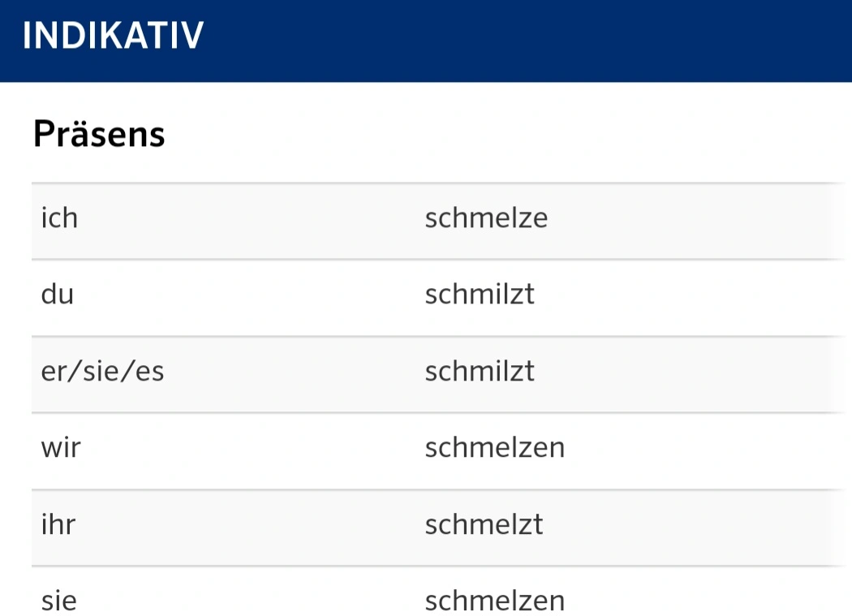Viewport: 852px width, 616px height.
Task: Select 'schmilzt' in the du row
Action: (480, 294)
